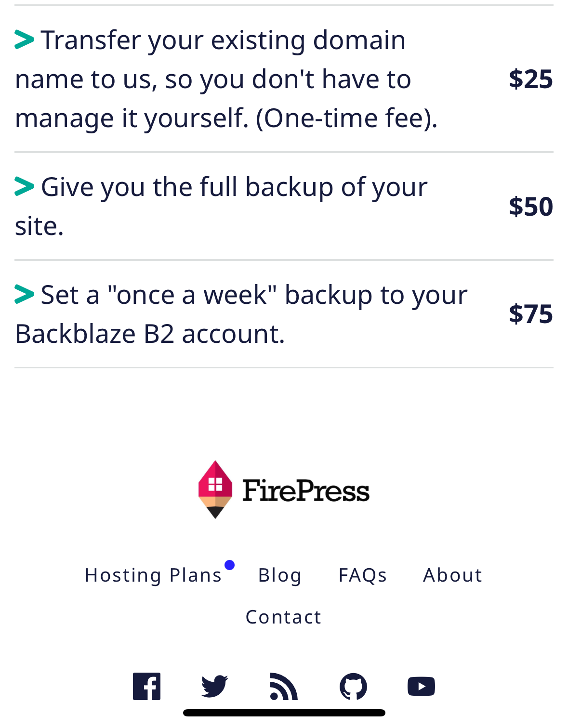Open the Facebook social icon
Viewport: 568px width, 728px height.
(146, 686)
